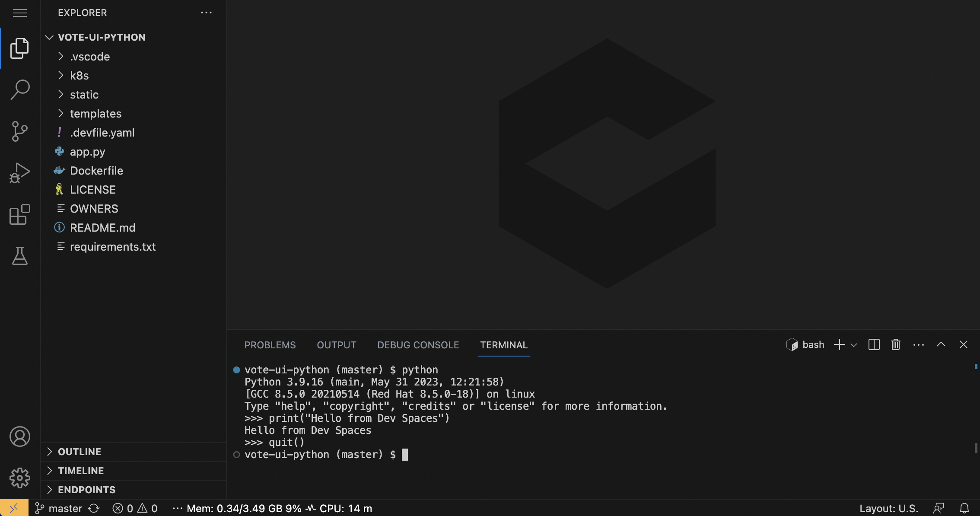This screenshot has height=516, width=980.
Task: Open the Run and Debug view
Action: (19, 172)
